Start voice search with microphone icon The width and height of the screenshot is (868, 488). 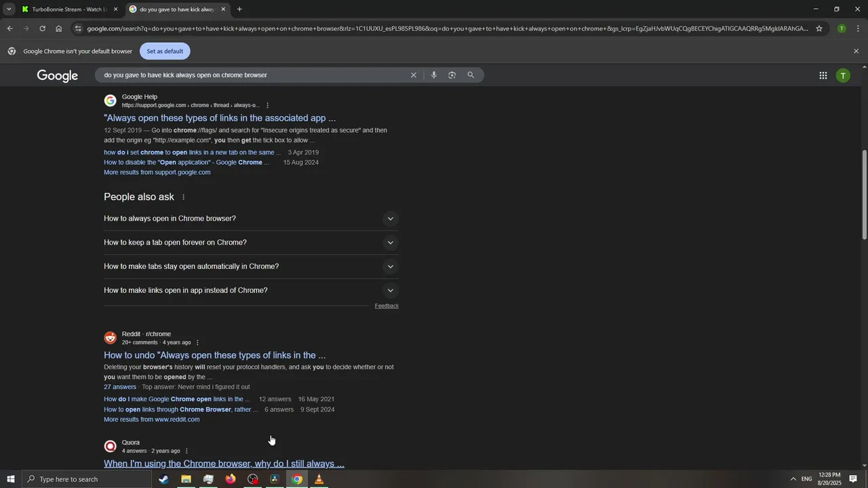tap(434, 75)
